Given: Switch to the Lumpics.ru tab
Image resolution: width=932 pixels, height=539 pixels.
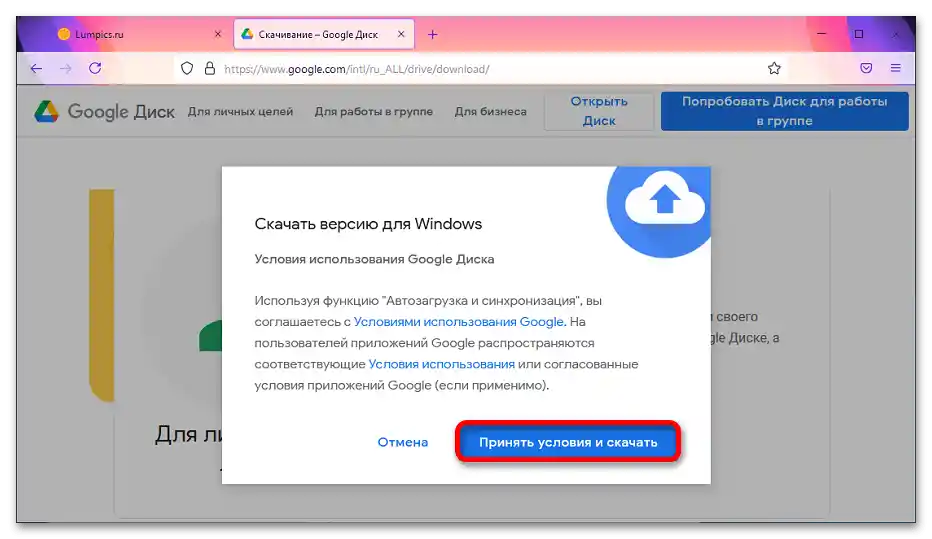Looking at the screenshot, I should pyautogui.click(x=140, y=34).
